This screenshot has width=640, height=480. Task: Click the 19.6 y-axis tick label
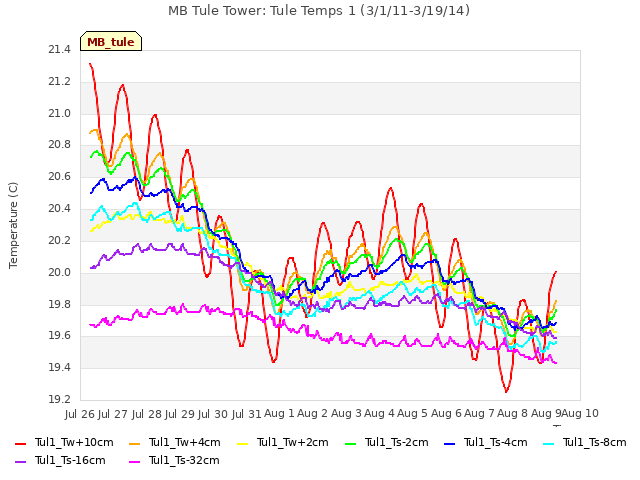(x=59, y=336)
